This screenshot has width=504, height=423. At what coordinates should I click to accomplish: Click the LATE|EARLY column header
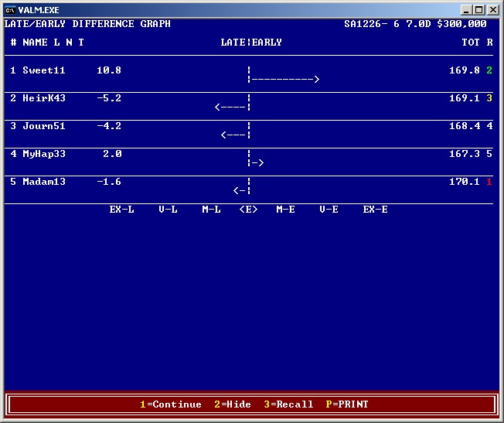(251, 42)
